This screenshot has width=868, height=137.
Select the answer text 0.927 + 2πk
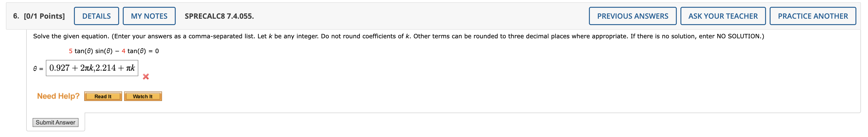pyautogui.click(x=71, y=68)
